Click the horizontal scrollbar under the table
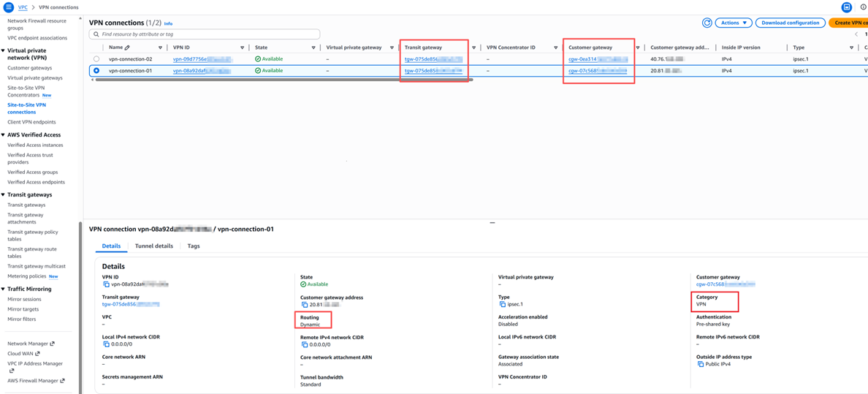 point(283,80)
